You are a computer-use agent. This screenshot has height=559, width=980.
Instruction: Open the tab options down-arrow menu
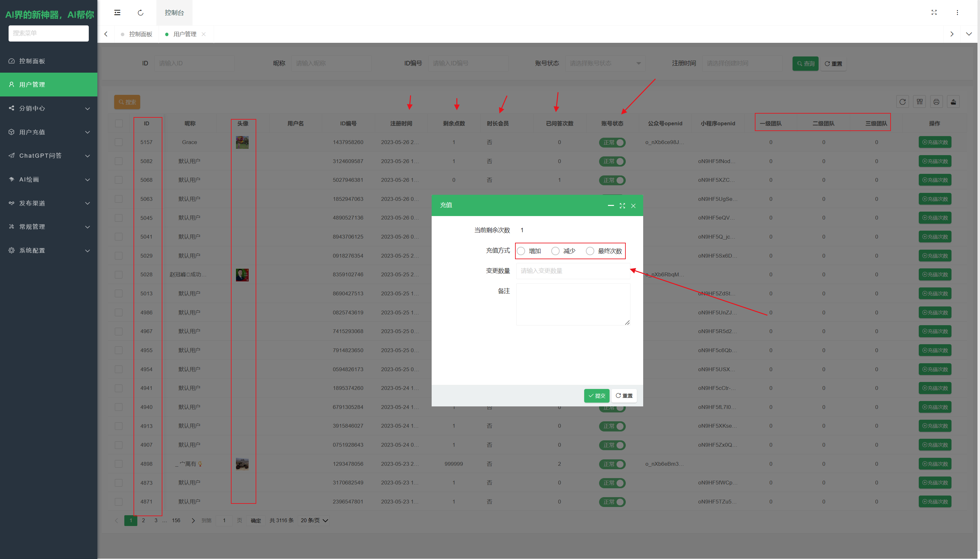click(x=969, y=34)
